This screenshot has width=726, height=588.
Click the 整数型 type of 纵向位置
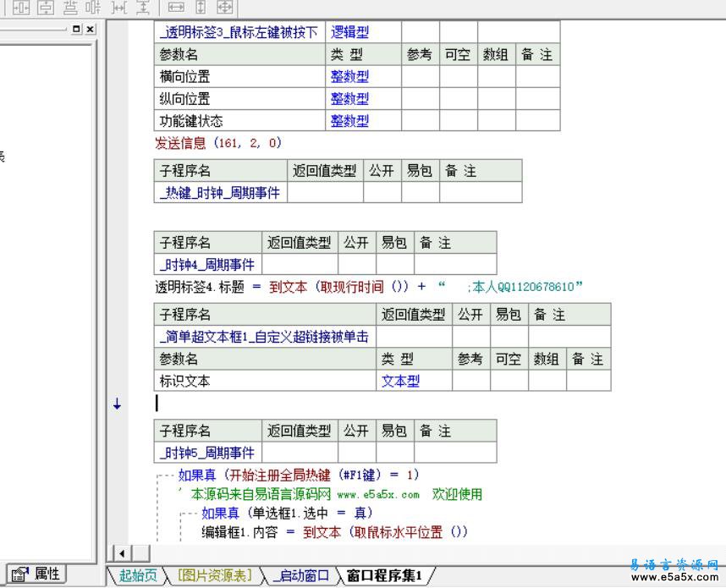pyautogui.click(x=364, y=98)
